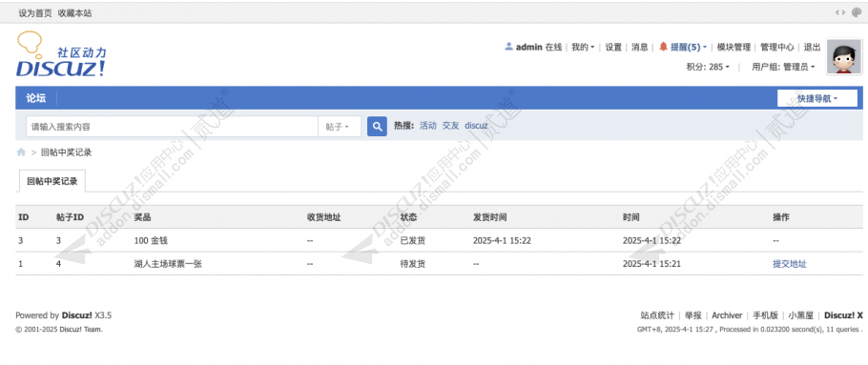Click the bell reminder icon

[663, 47]
